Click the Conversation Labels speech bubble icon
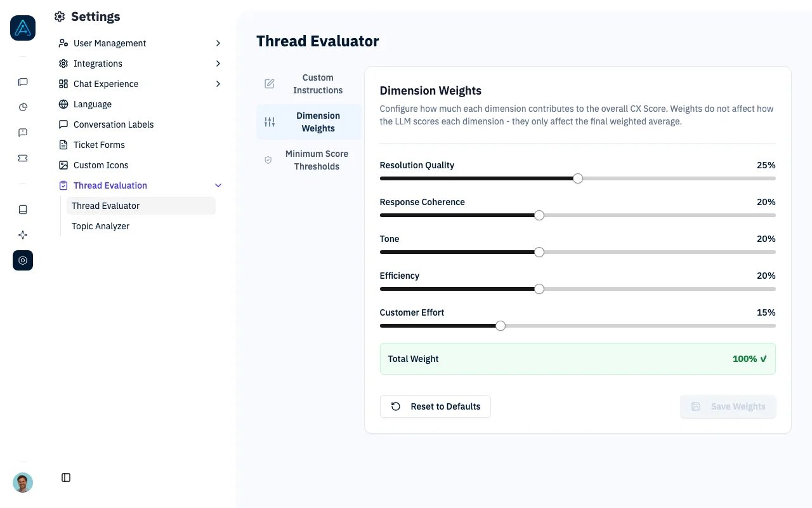This screenshot has height=508, width=812. pos(63,124)
